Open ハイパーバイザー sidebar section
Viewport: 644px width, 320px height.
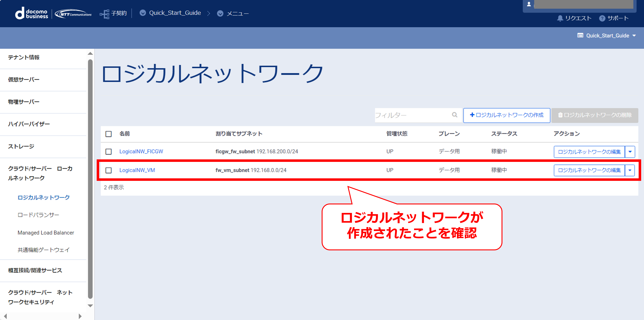point(29,124)
